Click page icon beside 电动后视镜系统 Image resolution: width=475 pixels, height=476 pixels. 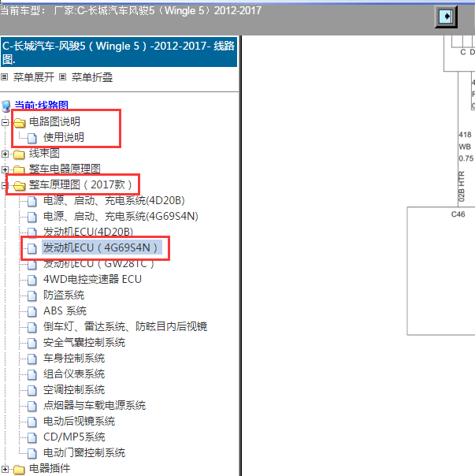(x=32, y=422)
